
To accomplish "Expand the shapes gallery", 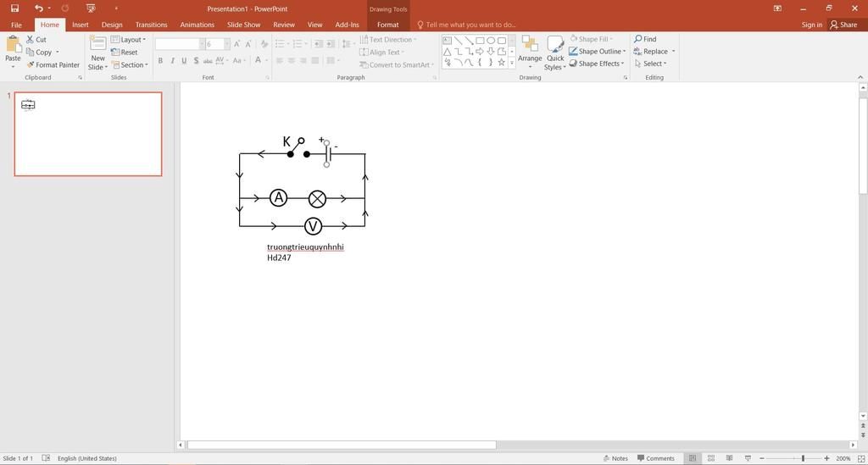I will (512, 63).
